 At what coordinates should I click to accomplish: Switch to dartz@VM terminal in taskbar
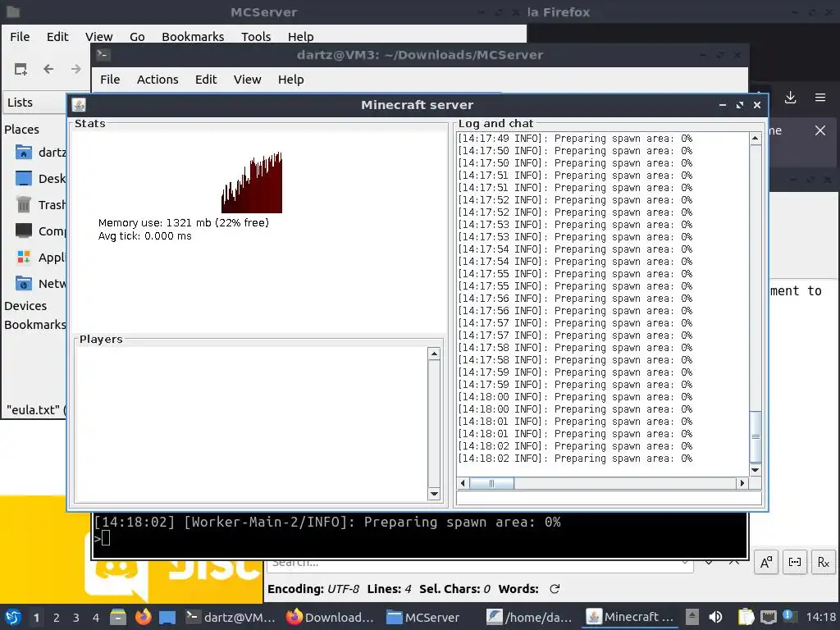tap(231, 617)
